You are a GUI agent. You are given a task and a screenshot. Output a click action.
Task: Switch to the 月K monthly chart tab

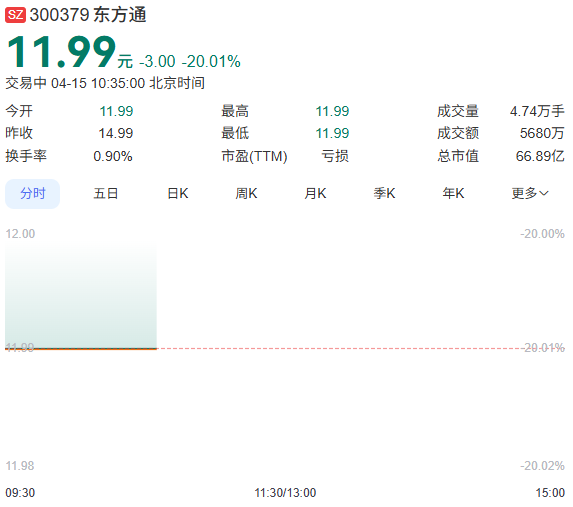click(x=315, y=194)
